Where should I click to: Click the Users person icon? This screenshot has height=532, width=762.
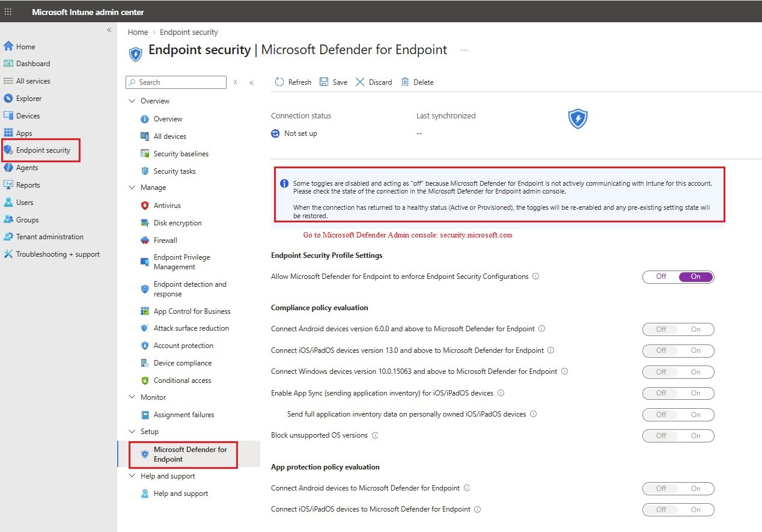pyautogui.click(x=8, y=202)
